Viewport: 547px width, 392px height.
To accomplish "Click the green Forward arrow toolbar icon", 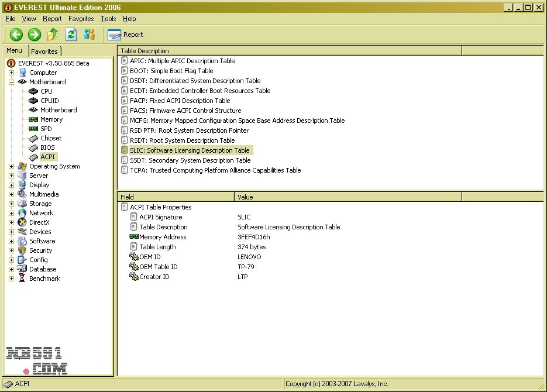I will (34, 35).
